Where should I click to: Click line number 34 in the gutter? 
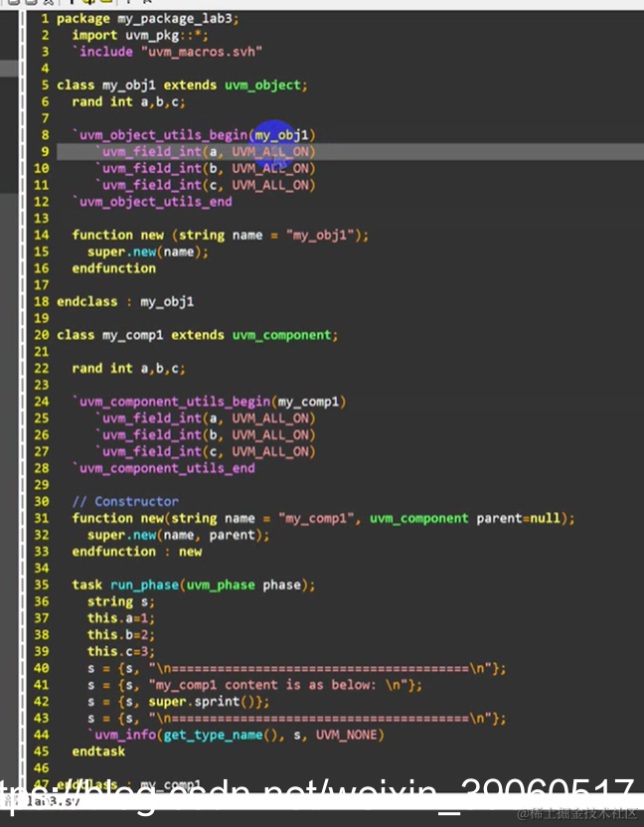(x=41, y=569)
